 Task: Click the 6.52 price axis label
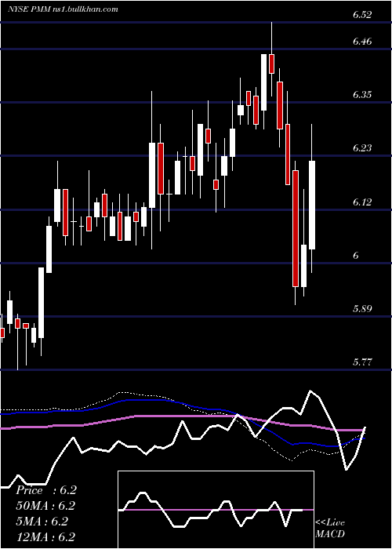coord(362,15)
